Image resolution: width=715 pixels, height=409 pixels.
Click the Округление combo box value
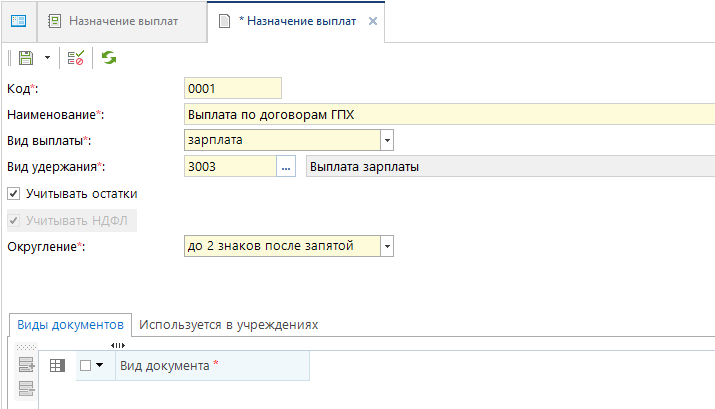click(x=282, y=246)
